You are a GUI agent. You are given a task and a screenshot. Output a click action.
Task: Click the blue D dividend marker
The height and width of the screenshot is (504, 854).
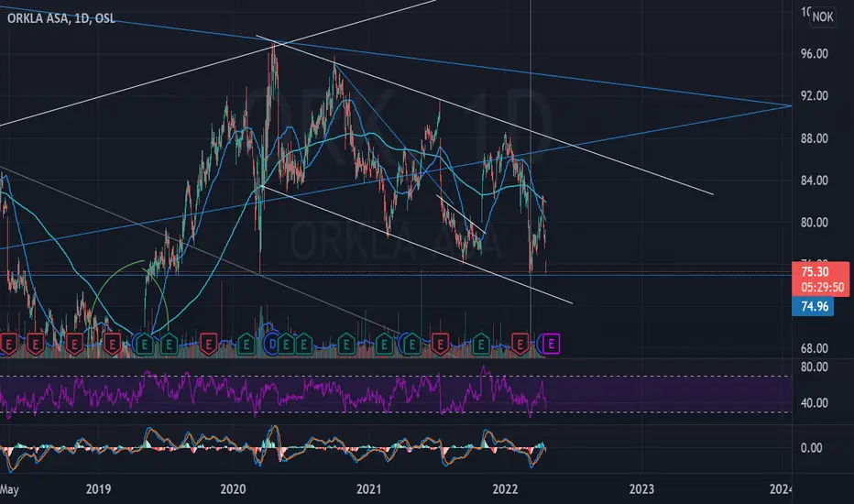click(272, 344)
